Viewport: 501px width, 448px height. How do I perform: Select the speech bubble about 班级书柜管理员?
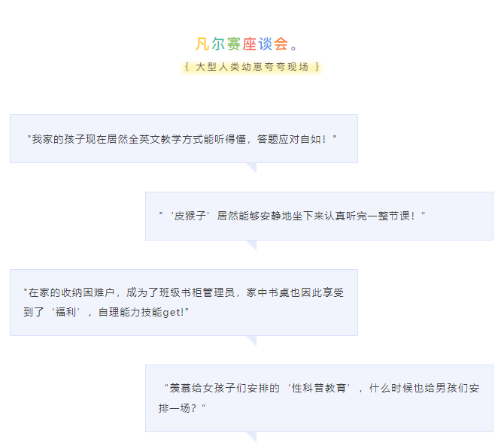[184, 301]
